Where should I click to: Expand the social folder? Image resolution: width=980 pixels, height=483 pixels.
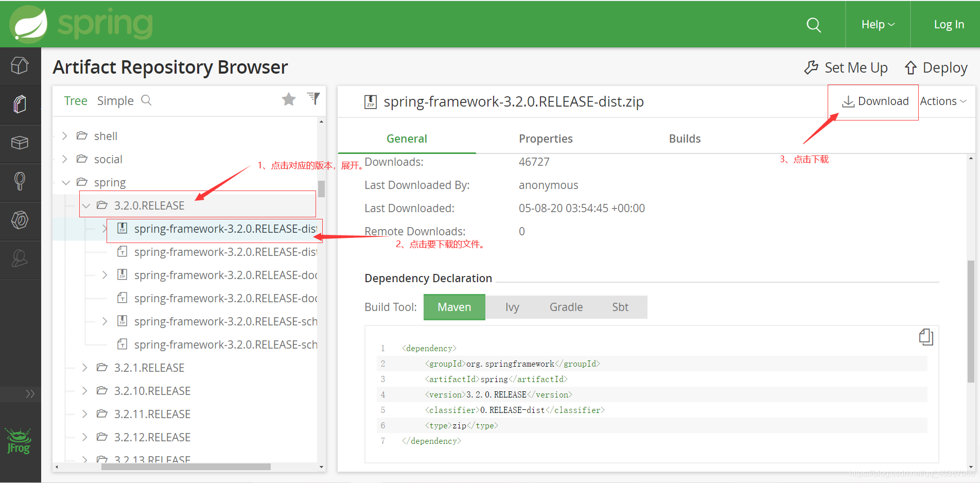pos(64,159)
